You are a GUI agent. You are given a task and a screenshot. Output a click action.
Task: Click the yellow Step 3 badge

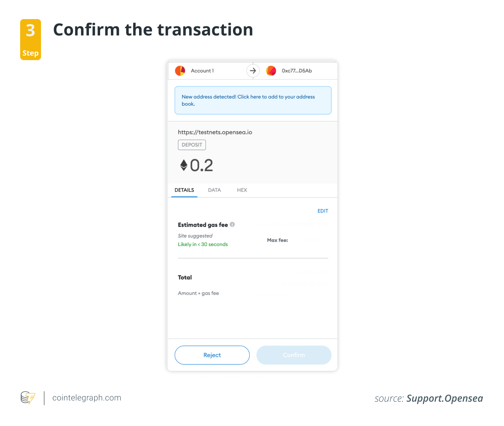coord(30,39)
